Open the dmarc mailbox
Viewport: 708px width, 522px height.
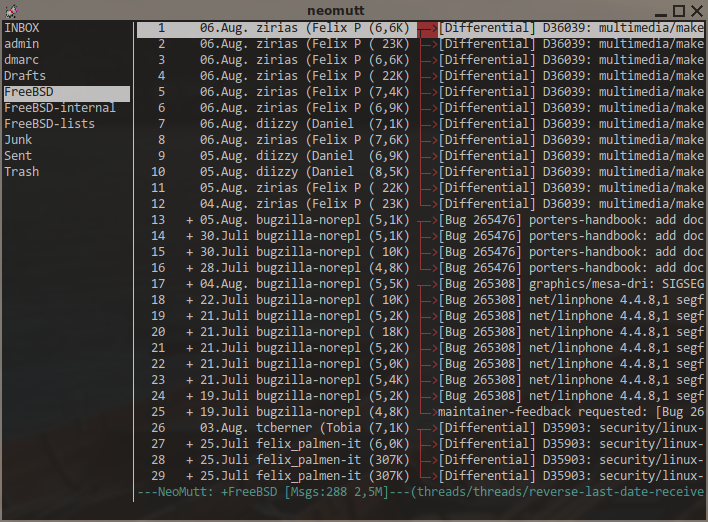point(21,60)
